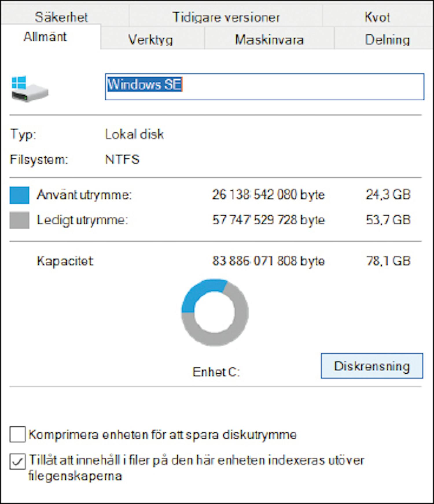Image resolution: width=434 pixels, height=504 pixels.
Task: Click the NTFS file system value
Action: (122, 159)
